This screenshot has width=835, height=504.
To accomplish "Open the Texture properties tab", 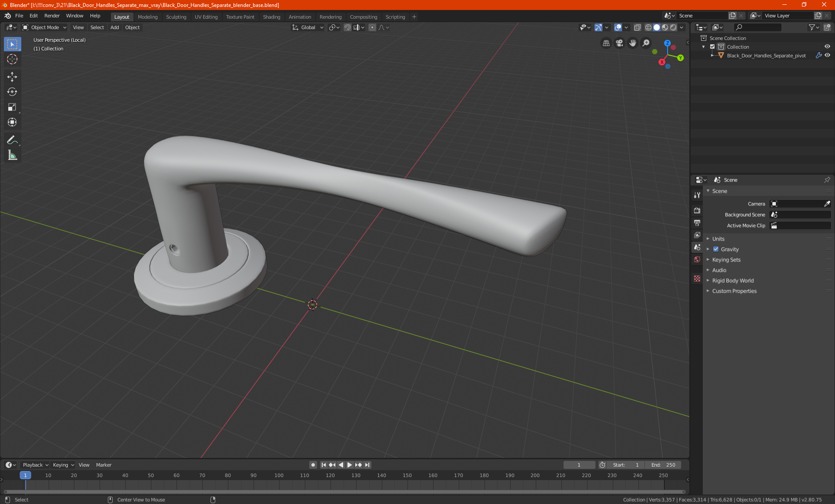I will [x=697, y=279].
